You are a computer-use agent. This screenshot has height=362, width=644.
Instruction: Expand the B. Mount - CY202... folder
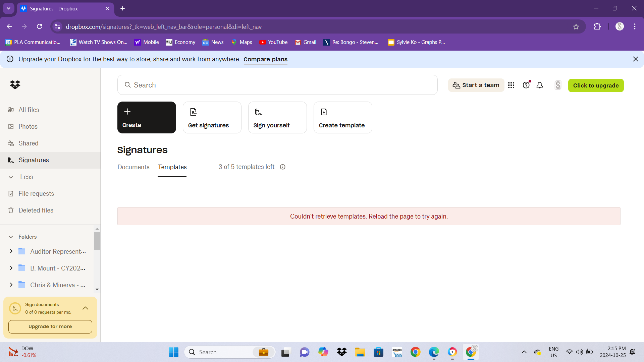[11, 268]
